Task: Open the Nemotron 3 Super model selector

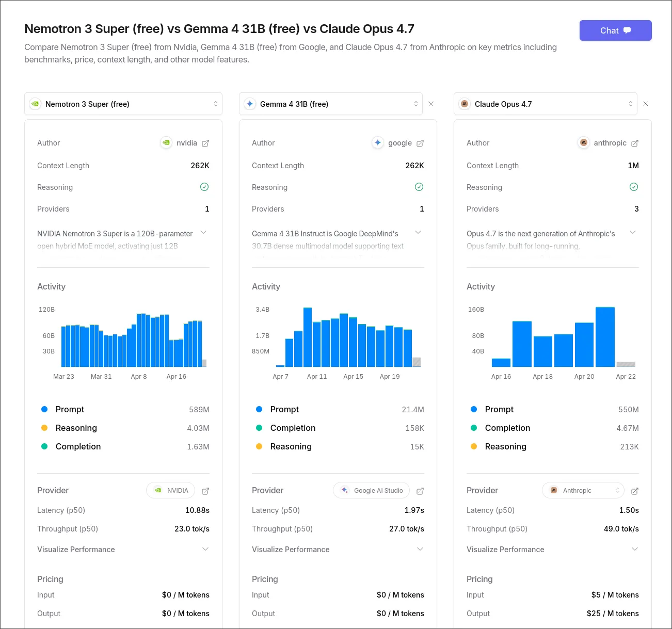Action: [x=123, y=104]
